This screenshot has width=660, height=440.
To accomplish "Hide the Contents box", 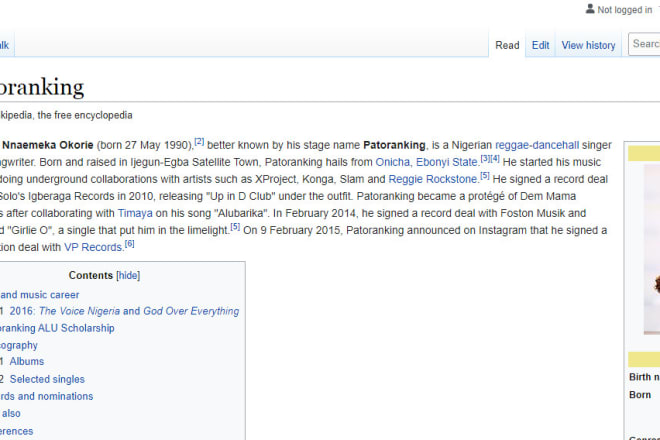I will point(128,275).
